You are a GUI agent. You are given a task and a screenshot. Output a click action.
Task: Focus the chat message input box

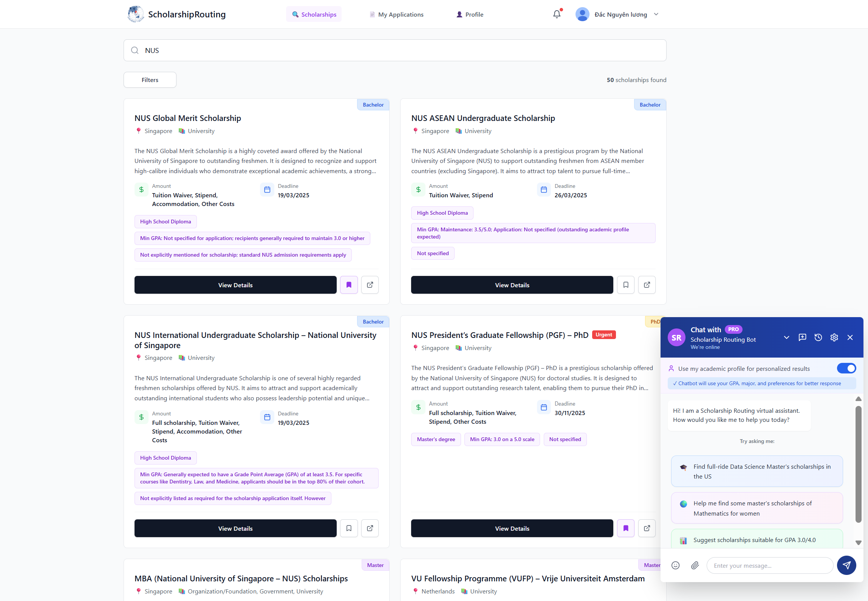769,565
